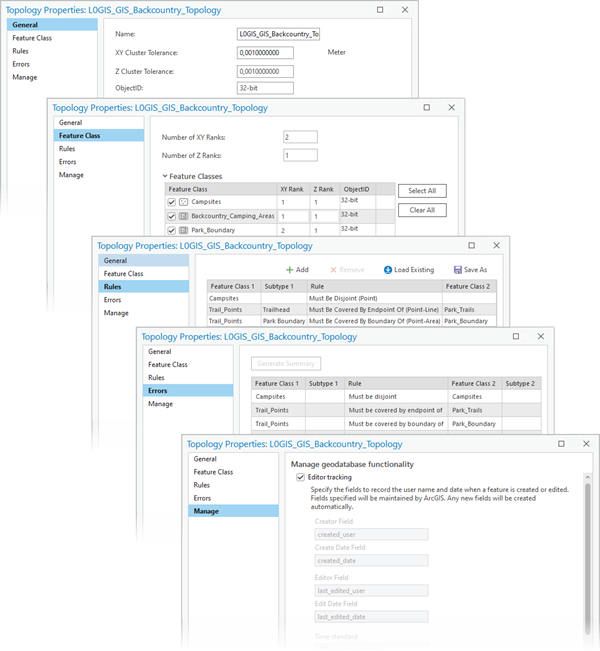Open the Errors tab in the Rules dialog
Image resolution: width=600 pixels, height=651 pixels.
coord(112,300)
